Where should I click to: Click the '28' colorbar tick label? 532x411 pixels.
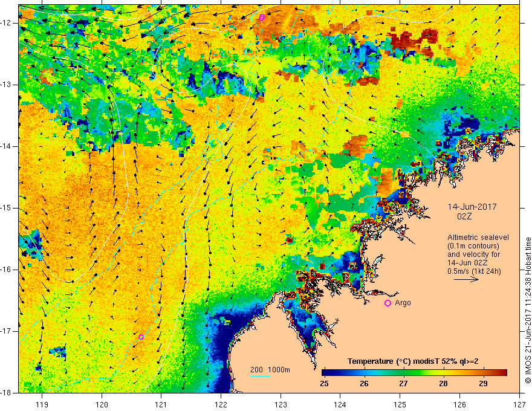click(444, 384)
